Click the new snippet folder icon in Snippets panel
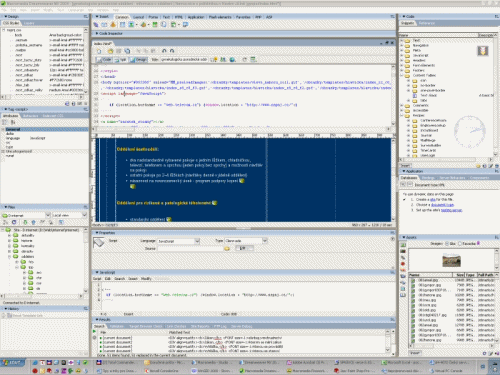This screenshot has height=375, width=500. (478, 166)
